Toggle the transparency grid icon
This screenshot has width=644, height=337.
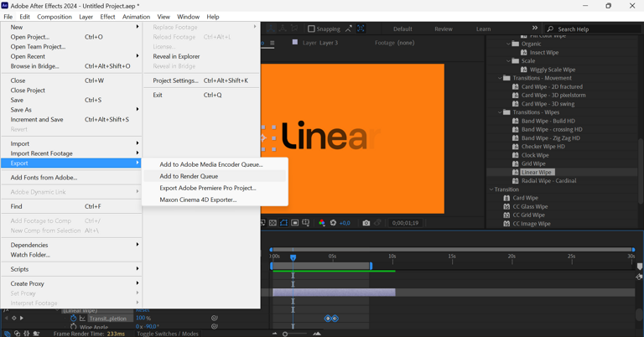(273, 223)
